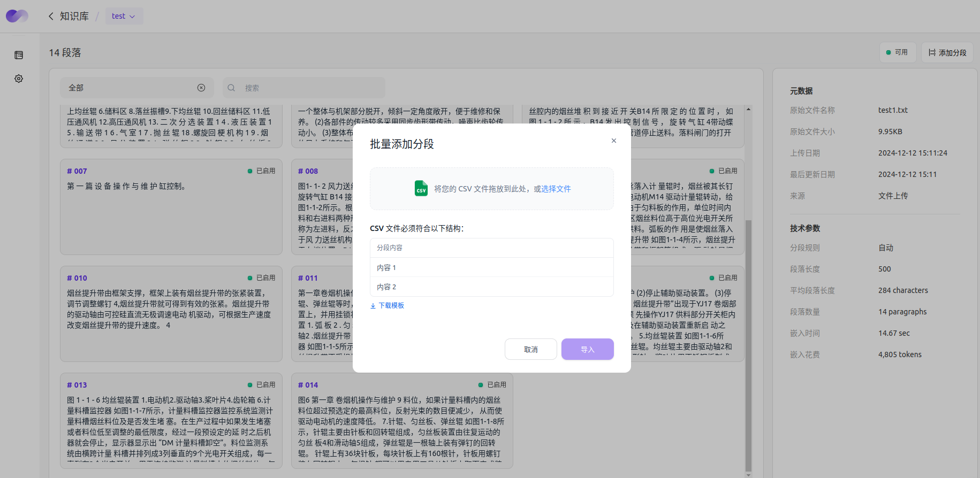The height and width of the screenshot is (478, 980).
Task: Open segment card # 007
Action: pos(171,207)
